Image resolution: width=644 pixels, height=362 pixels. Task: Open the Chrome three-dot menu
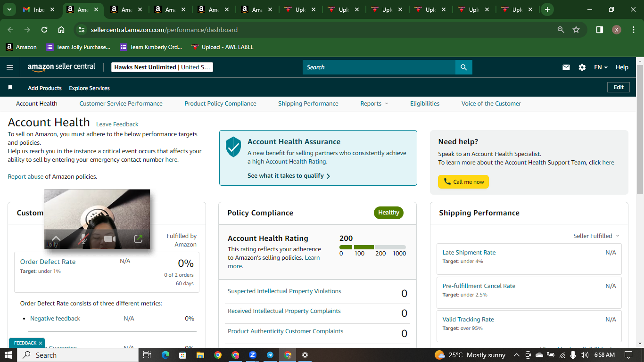[633, 30]
